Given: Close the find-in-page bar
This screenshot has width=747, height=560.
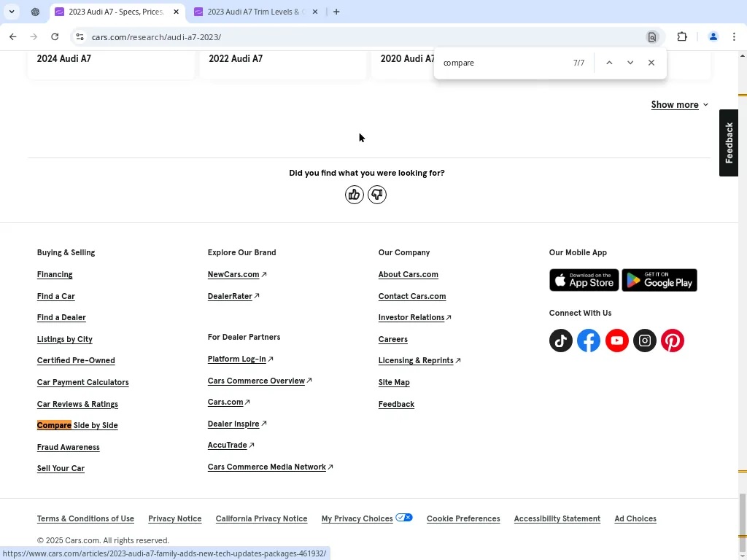Looking at the screenshot, I should [651, 63].
